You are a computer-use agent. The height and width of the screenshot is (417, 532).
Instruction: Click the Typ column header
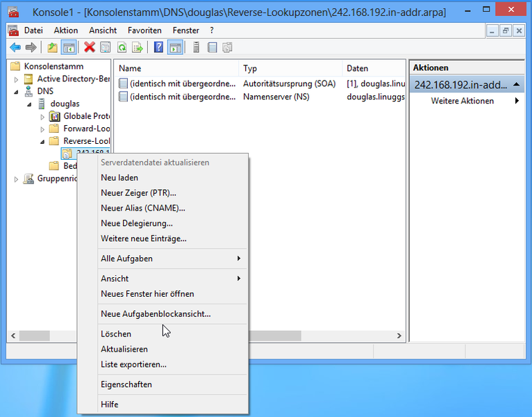click(x=250, y=69)
